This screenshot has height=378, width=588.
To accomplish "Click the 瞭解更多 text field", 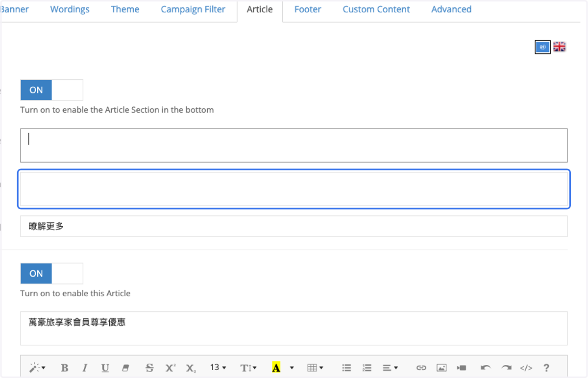I will point(294,226).
